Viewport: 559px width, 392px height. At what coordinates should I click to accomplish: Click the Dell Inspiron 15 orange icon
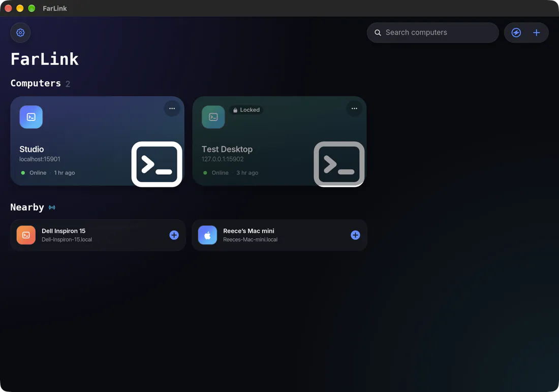click(26, 235)
